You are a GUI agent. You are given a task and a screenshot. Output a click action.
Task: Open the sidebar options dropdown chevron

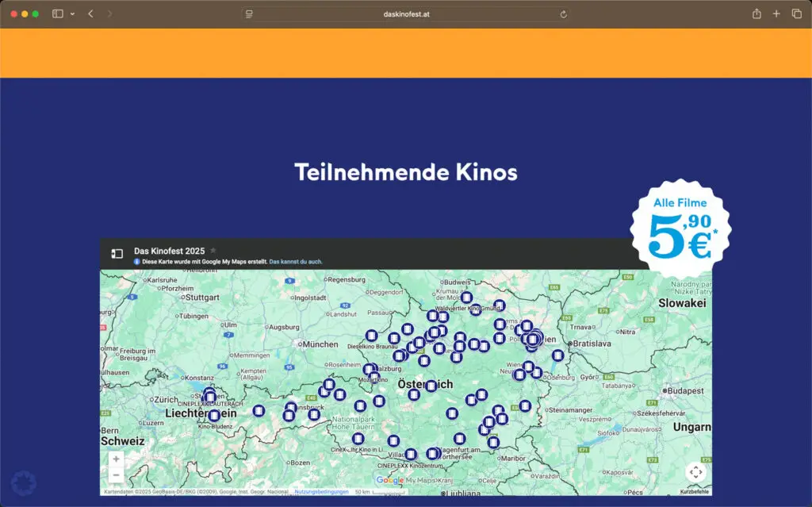point(71,13)
